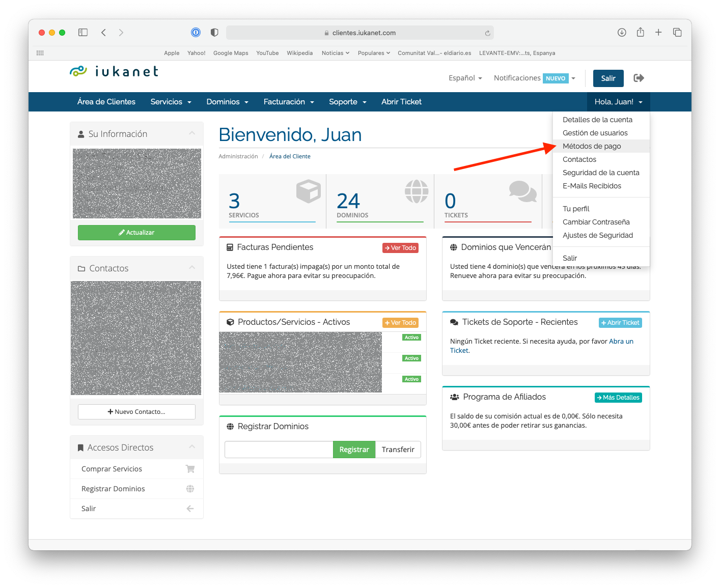Viewport: 720px width, 588px height.
Task: Open the 1Password extension icon
Action: tap(196, 33)
